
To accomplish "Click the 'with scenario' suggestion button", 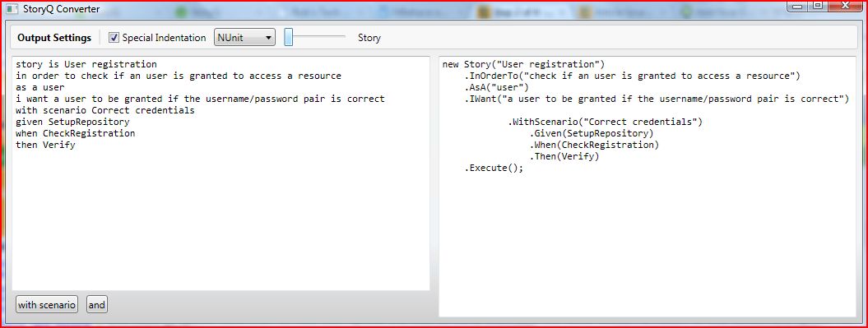I will (47, 305).
